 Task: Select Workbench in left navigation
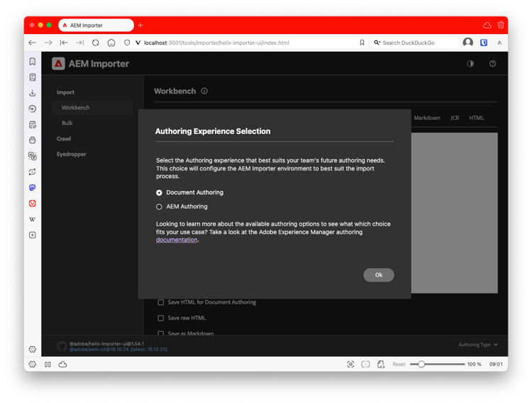(93, 108)
